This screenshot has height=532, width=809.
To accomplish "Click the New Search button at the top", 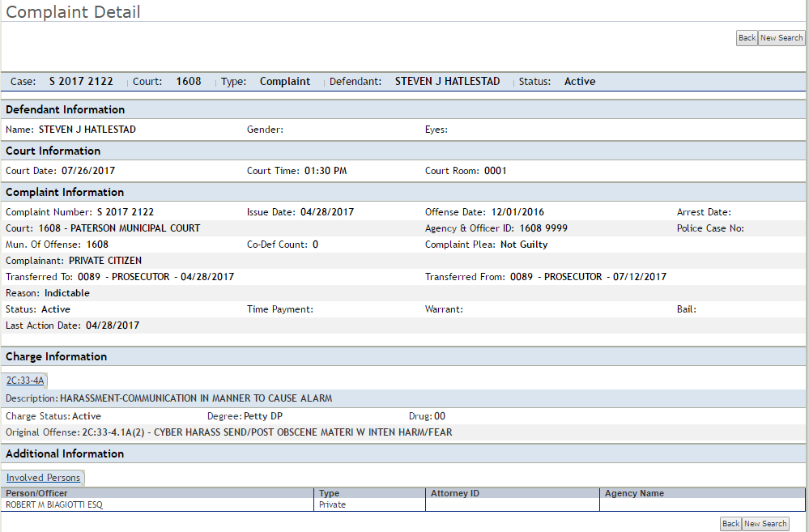I will tap(781, 37).
